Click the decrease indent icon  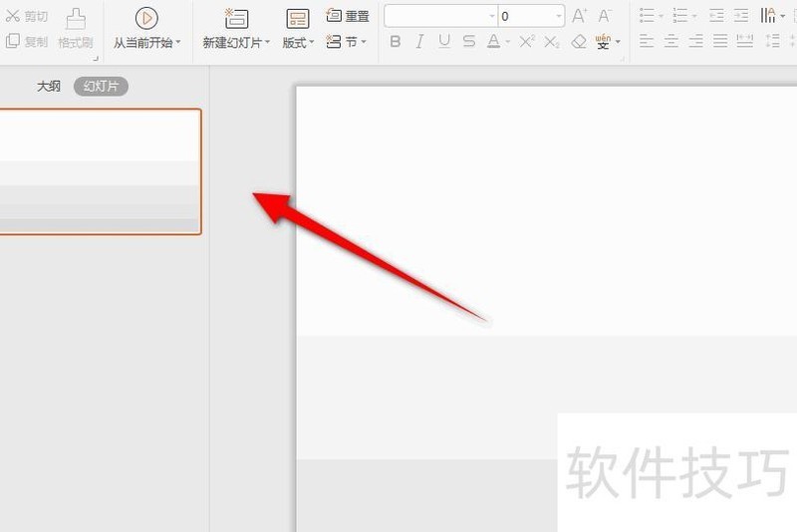[716, 16]
